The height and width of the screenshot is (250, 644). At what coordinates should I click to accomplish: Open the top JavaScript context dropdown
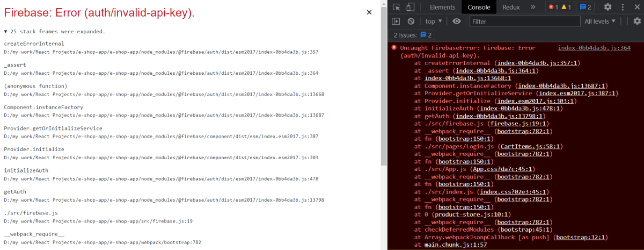pyautogui.click(x=434, y=21)
